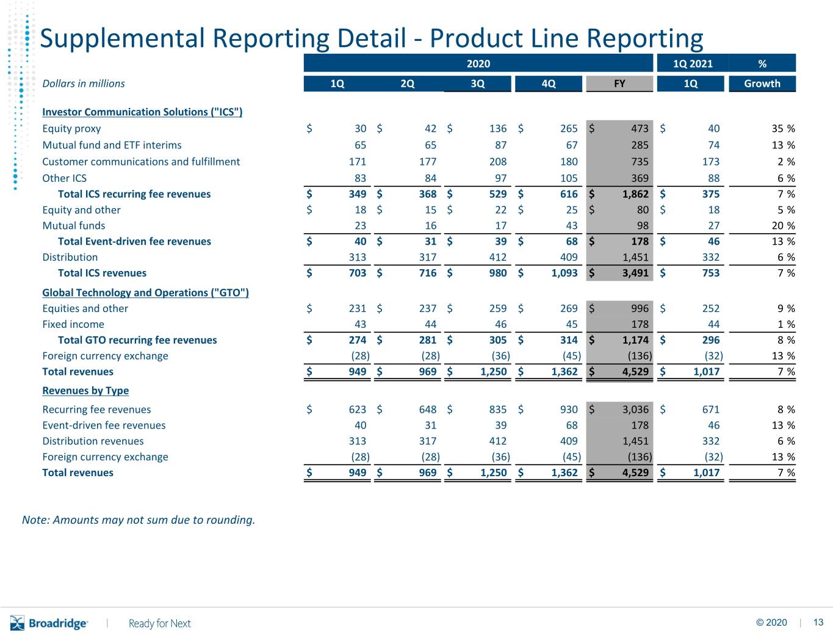This screenshot has height=644, width=833.
Task: Click the '3Q' column header
Action: 478,84
